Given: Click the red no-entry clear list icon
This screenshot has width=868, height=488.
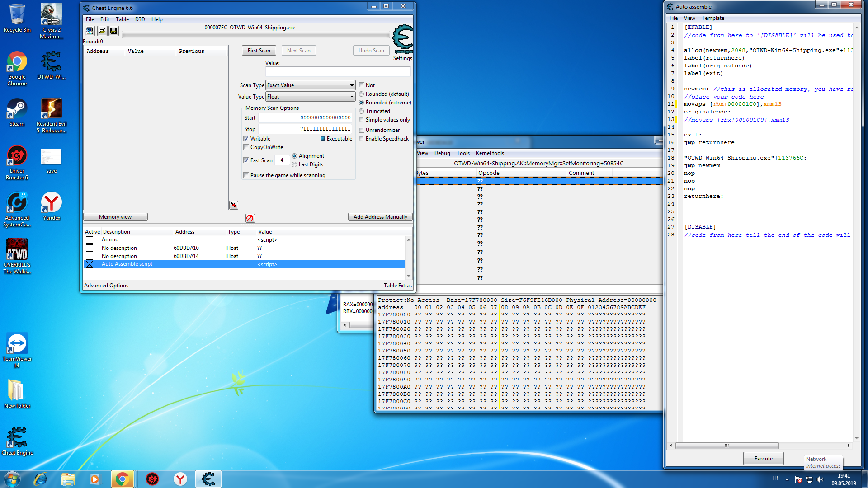Looking at the screenshot, I should point(250,218).
